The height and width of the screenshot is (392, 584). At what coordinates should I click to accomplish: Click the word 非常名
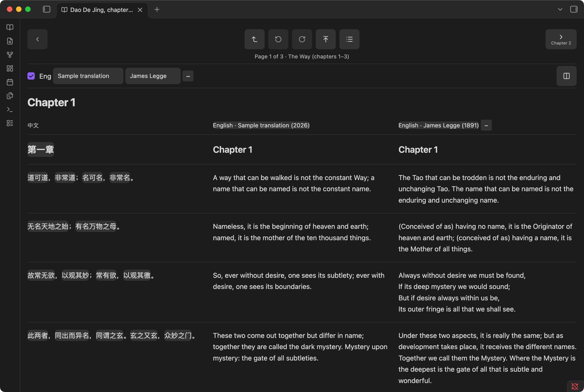coord(120,178)
